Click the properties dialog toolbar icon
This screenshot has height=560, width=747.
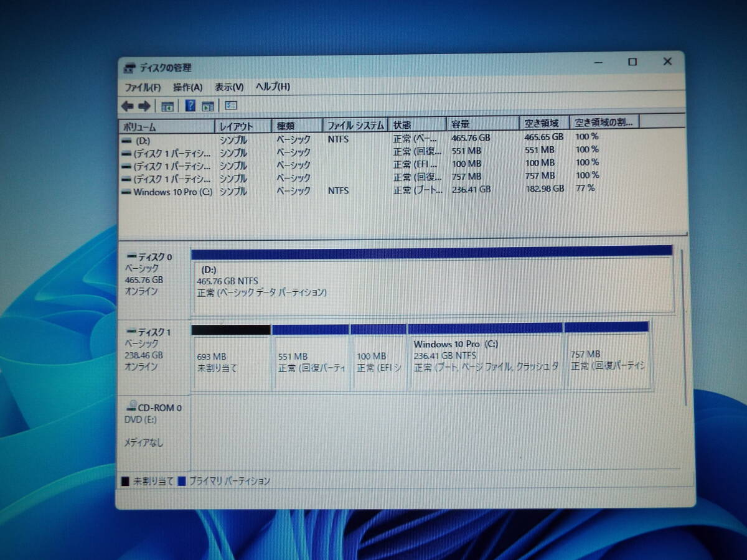tap(230, 106)
